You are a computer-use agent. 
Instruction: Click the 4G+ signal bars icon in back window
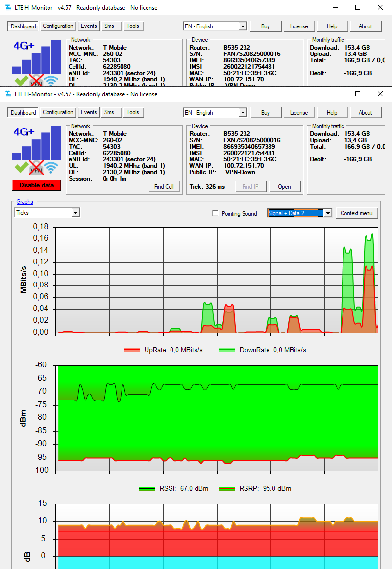coord(36,56)
